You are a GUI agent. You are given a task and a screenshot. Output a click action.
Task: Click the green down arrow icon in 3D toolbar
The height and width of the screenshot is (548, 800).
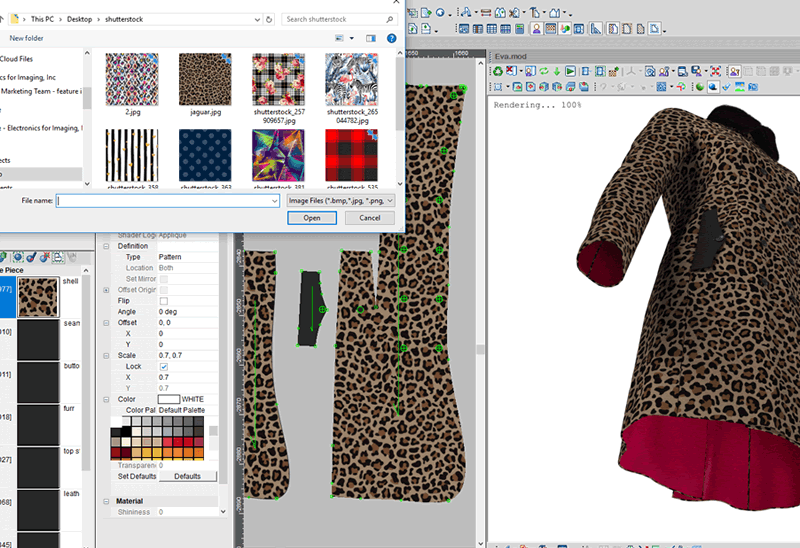coord(557,71)
